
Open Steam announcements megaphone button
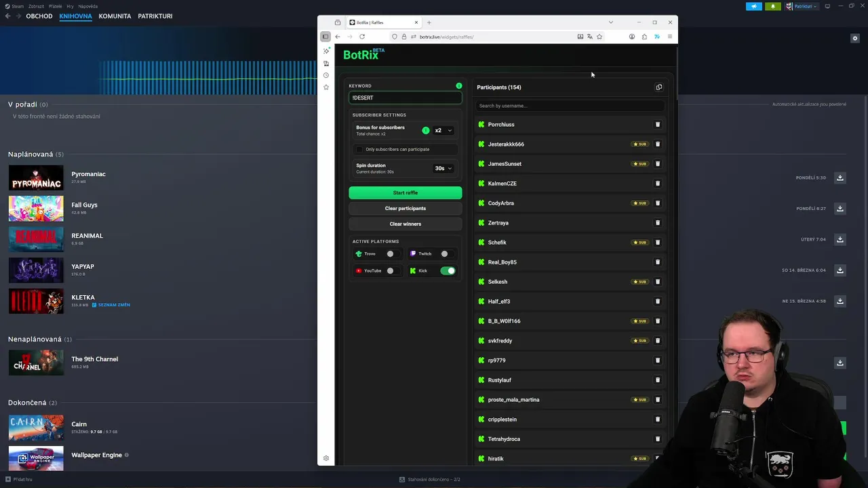point(754,6)
